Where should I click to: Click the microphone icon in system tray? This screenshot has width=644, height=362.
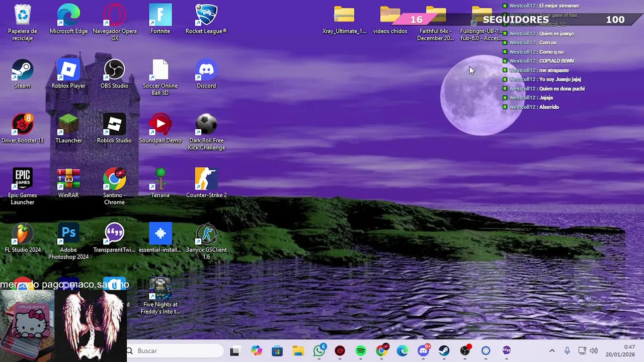click(567, 351)
